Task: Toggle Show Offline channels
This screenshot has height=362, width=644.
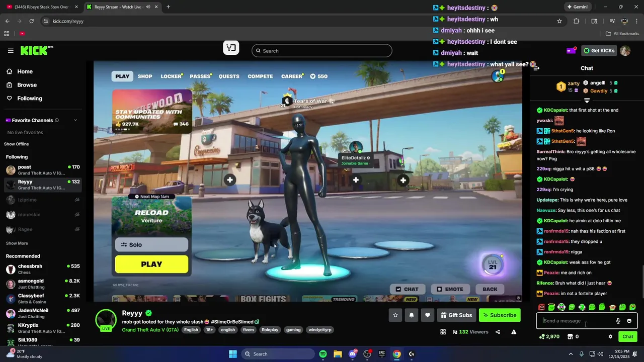Action: pos(17,144)
